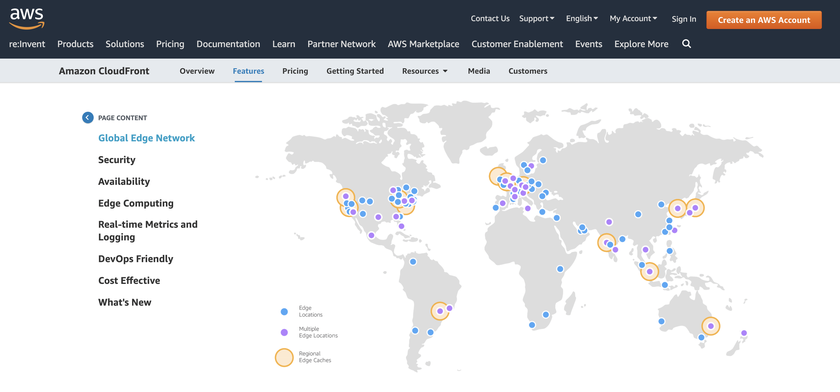840x392 pixels.
Task: Click the Amazon CloudFront title
Action: click(104, 71)
